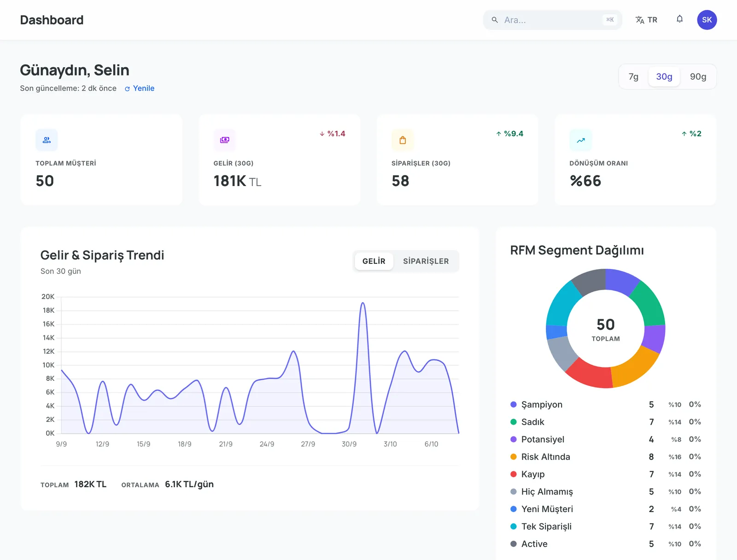
Task: Click the search magnifier icon
Action: tap(495, 20)
